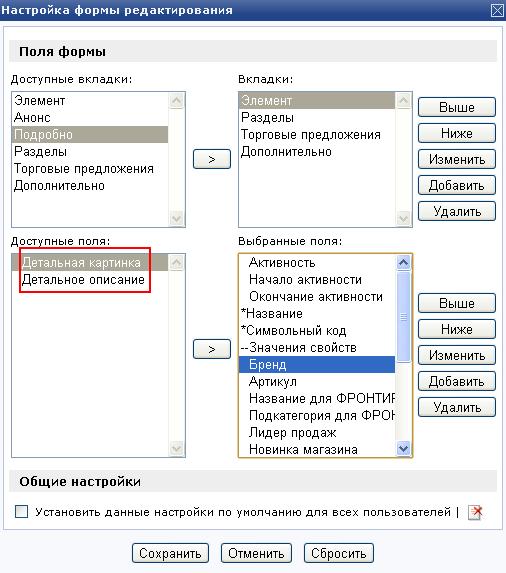Select the Детальная картинка field
Screen dimensions: 506x573
(x=90, y=262)
